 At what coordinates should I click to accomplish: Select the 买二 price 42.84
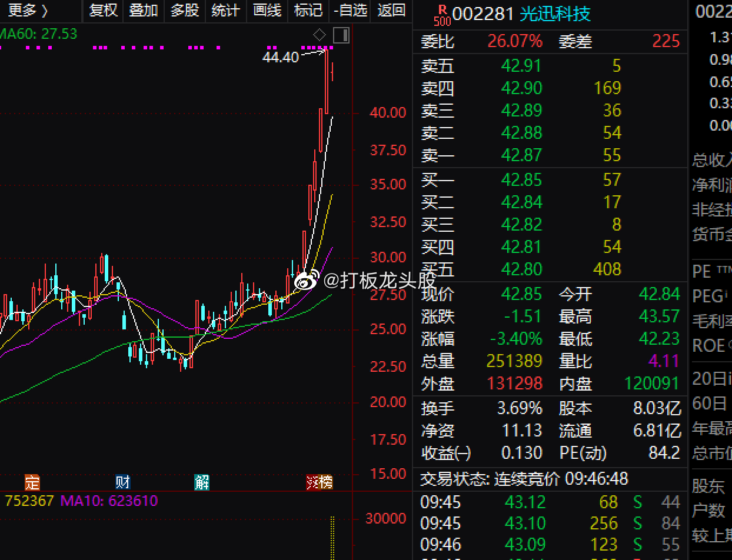pyautogui.click(x=521, y=202)
